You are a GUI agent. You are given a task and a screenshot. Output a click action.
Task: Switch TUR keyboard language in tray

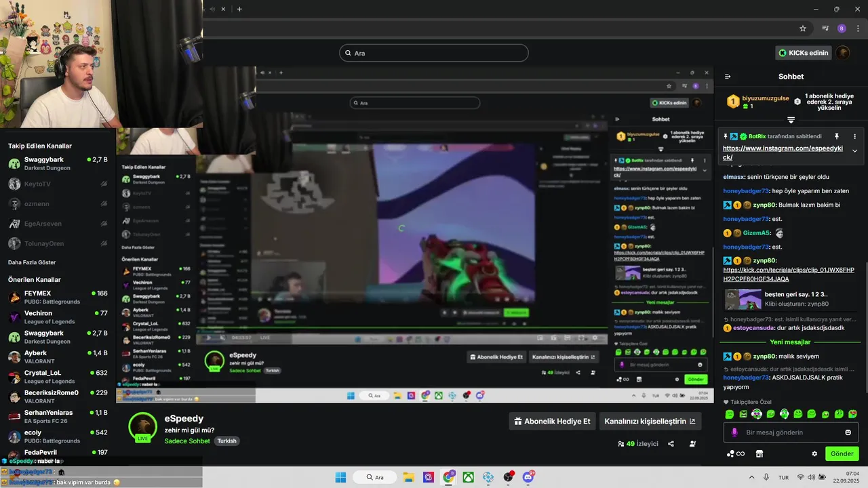(x=783, y=477)
